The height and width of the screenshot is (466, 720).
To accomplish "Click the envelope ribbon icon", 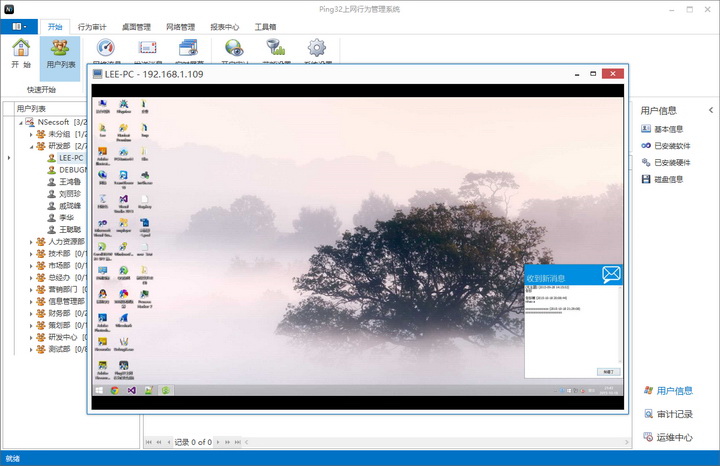I will (147, 48).
